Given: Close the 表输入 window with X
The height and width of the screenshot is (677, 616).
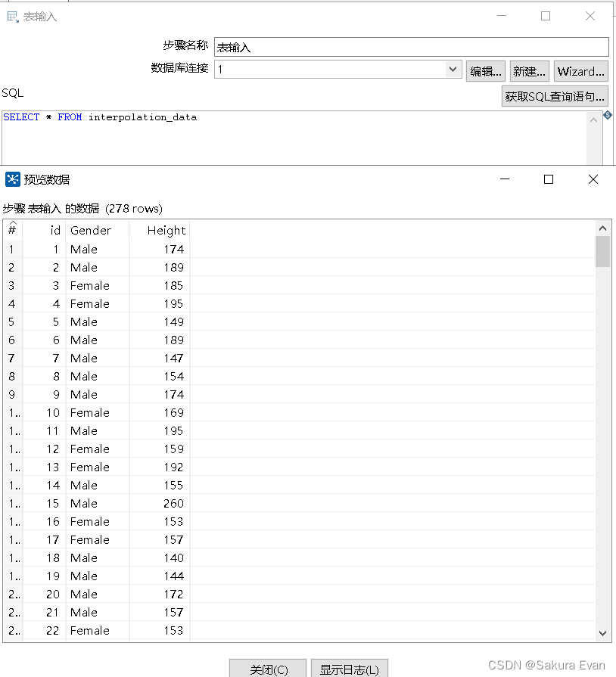Looking at the screenshot, I should click(x=590, y=16).
